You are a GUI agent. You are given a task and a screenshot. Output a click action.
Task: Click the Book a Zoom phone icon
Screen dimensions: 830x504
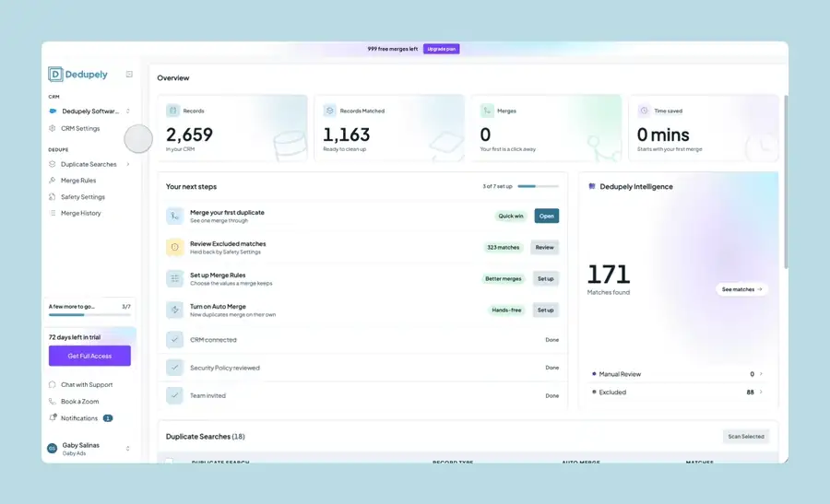(53, 402)
